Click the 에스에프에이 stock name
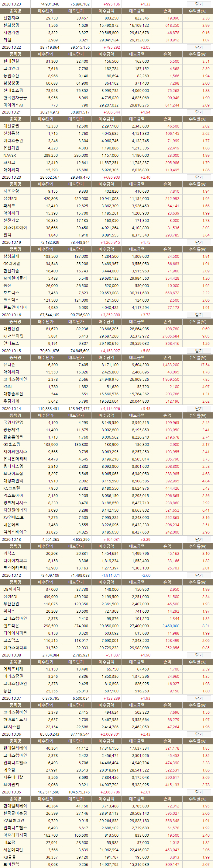Viewport: 213px width, 868px height. [x=15, y=228]
